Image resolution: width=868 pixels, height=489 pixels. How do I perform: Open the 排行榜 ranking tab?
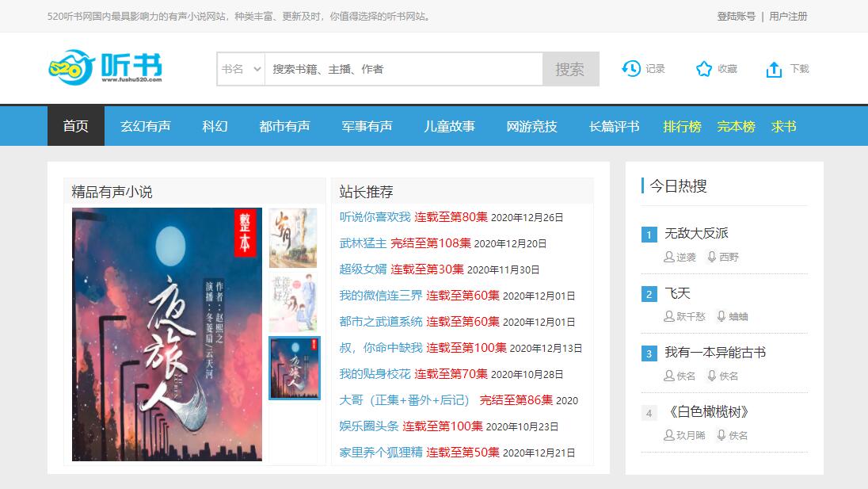point(682,126)
